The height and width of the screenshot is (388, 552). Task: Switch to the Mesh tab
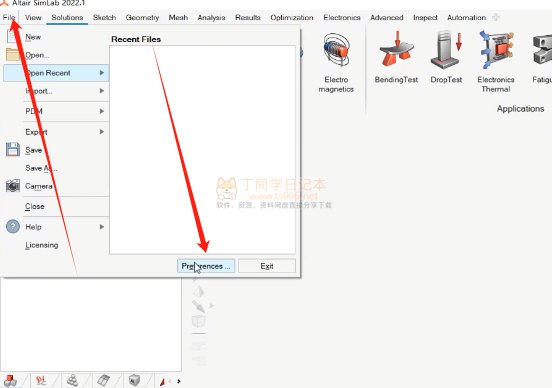[x=178, y=18]
